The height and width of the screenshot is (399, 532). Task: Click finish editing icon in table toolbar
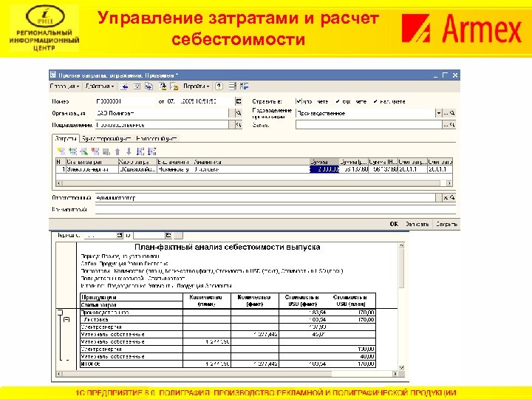click(x=106, y=151)
